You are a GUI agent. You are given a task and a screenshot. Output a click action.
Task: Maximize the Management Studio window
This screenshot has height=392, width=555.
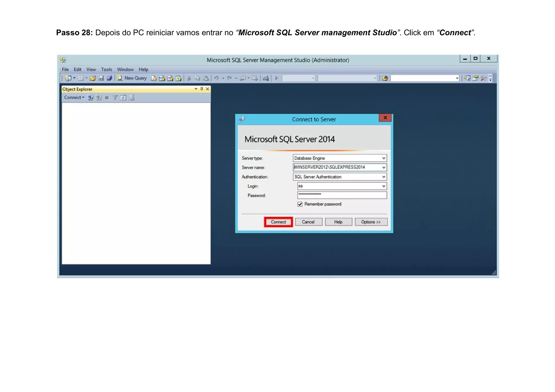tap(475, 58)
